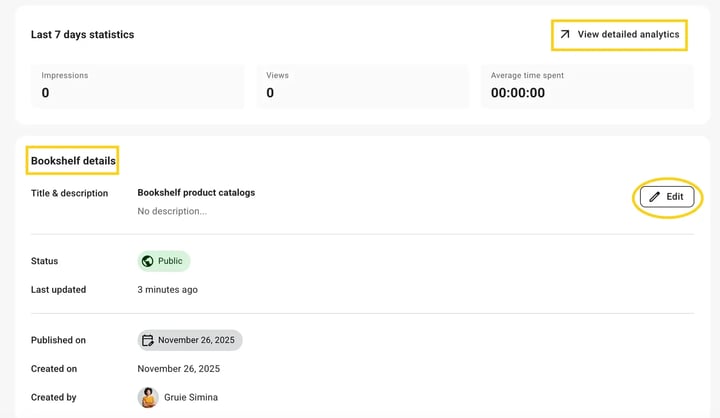Click the creator name Gruie Simina

191,397
